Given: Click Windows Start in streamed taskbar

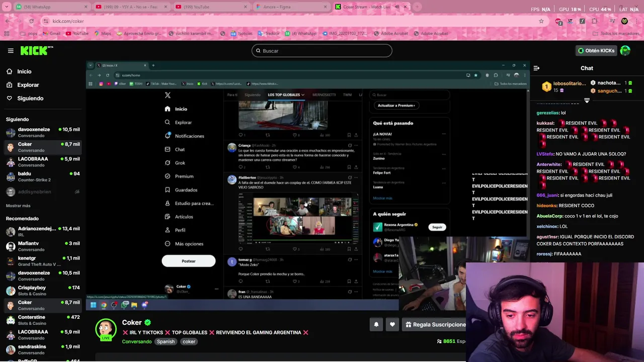Looking at the screenshot, I should pos(93,305).
